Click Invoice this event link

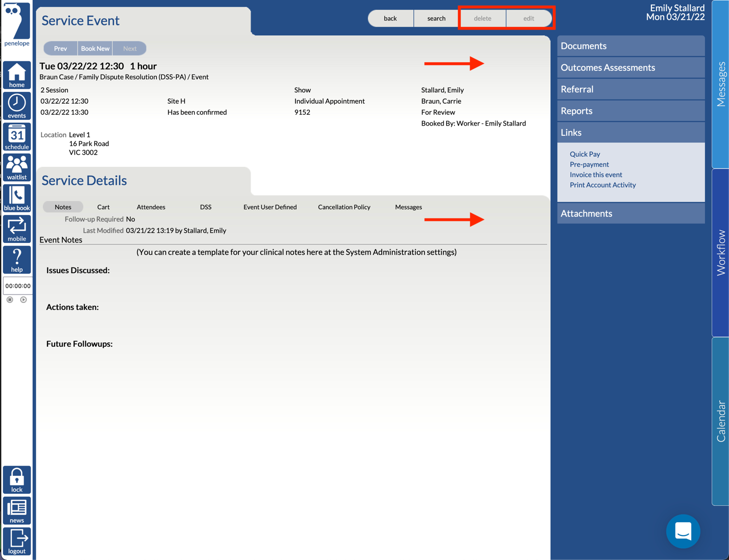(596, 175)
